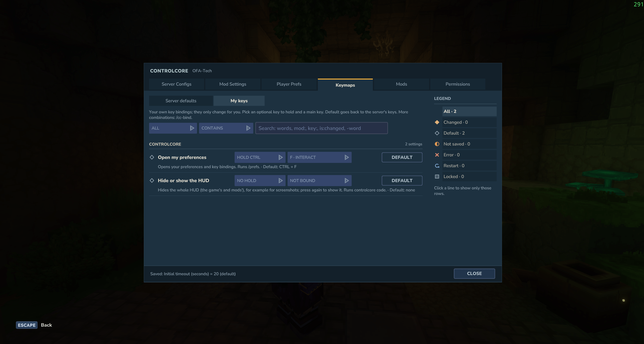Click the Error red X icon

click(437, 155)
